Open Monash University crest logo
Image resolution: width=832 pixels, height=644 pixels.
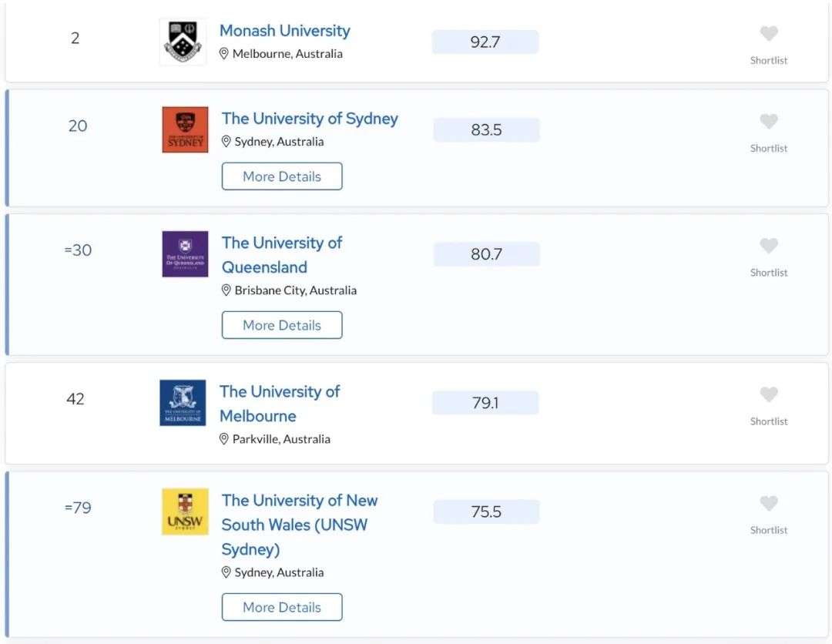(183, 42)
